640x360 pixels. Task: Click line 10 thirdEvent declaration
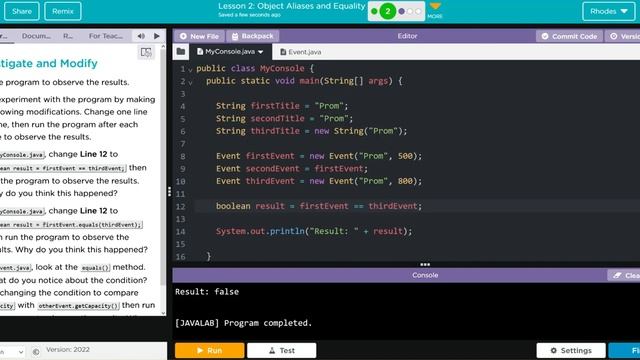click(x=319, y=181)
